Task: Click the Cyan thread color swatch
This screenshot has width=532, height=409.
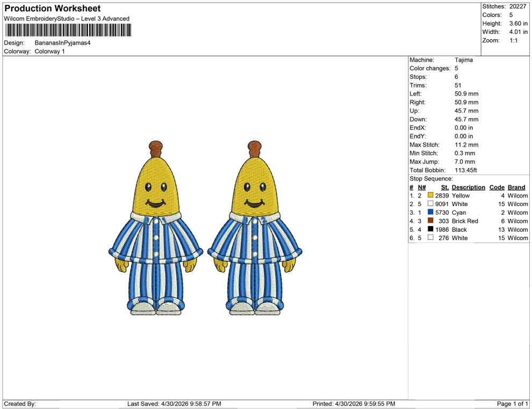Action: click(430, 212)
